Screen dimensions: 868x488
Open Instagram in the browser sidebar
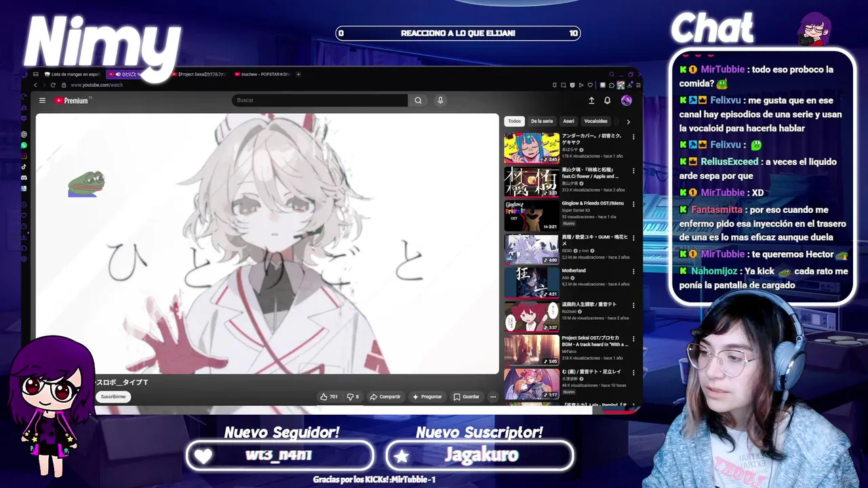click(x=24, y=156)
